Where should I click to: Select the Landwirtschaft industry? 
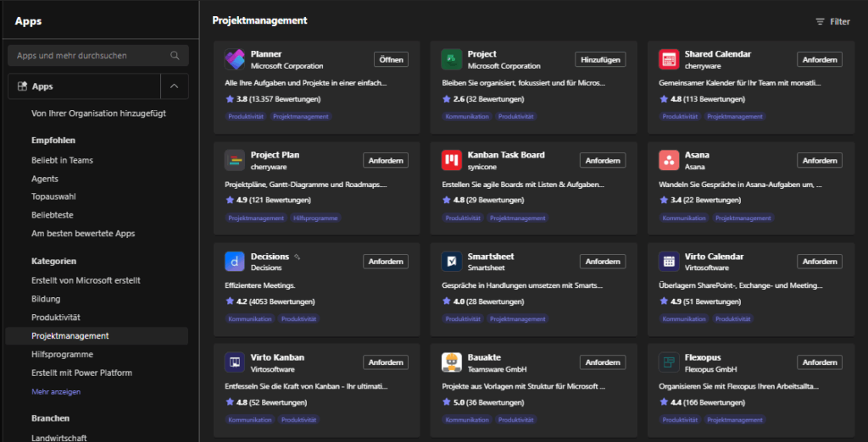click(x=59, y=438)
